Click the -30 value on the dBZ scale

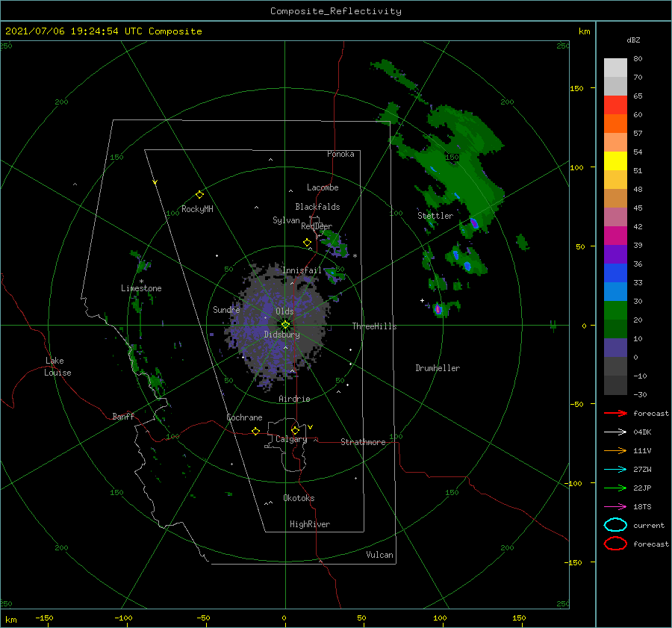coord(640,394)
